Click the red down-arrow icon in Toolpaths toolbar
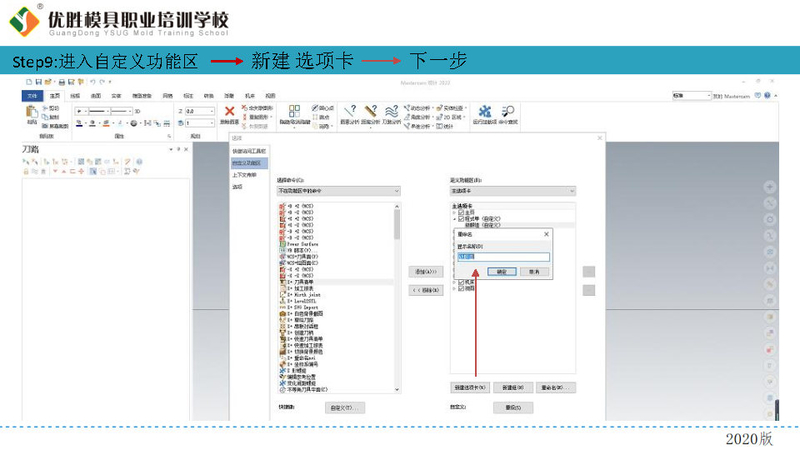The height and width of the screenshot is (450, 800). tap(55, 171)
